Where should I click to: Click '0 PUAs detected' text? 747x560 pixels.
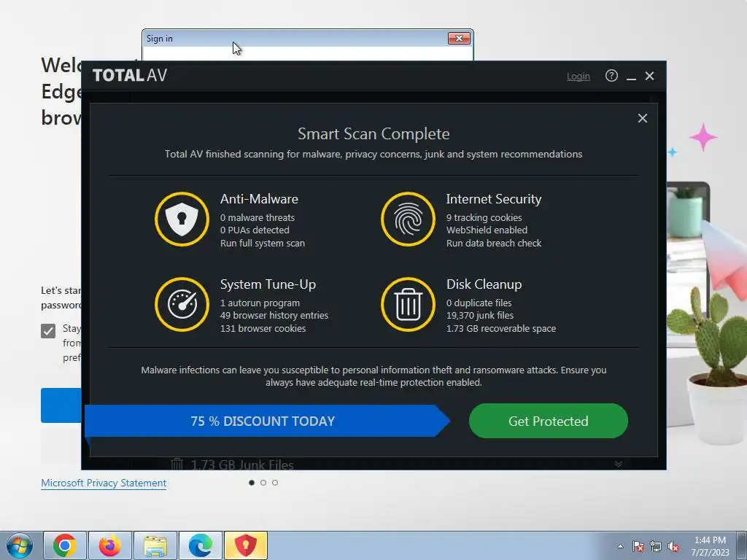(255, 230)
